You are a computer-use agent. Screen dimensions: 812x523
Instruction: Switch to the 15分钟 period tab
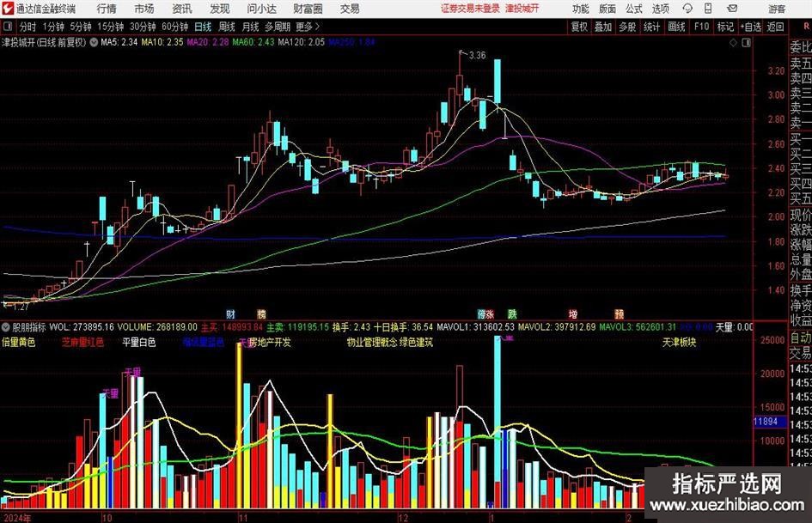tap(110, 27)
